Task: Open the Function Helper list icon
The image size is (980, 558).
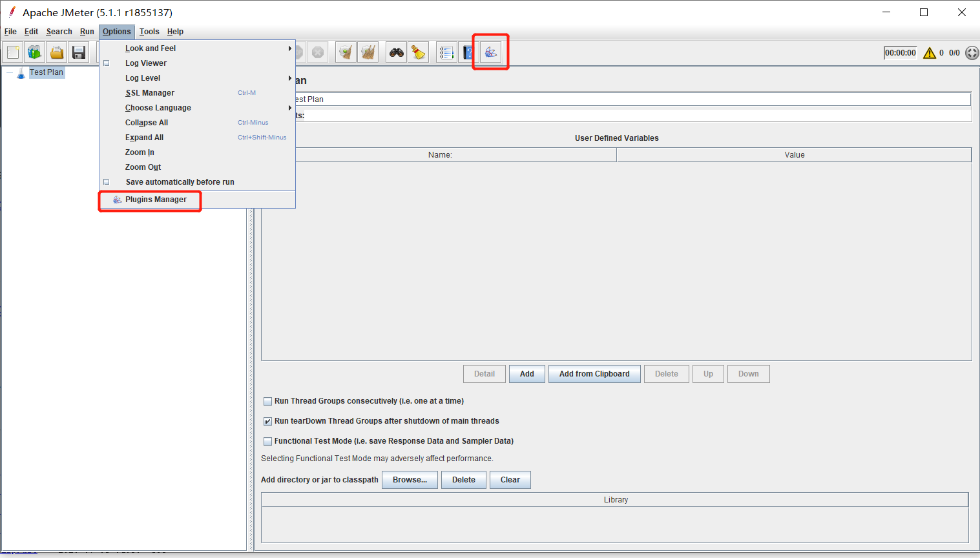Action: click(x=446, y=52)
